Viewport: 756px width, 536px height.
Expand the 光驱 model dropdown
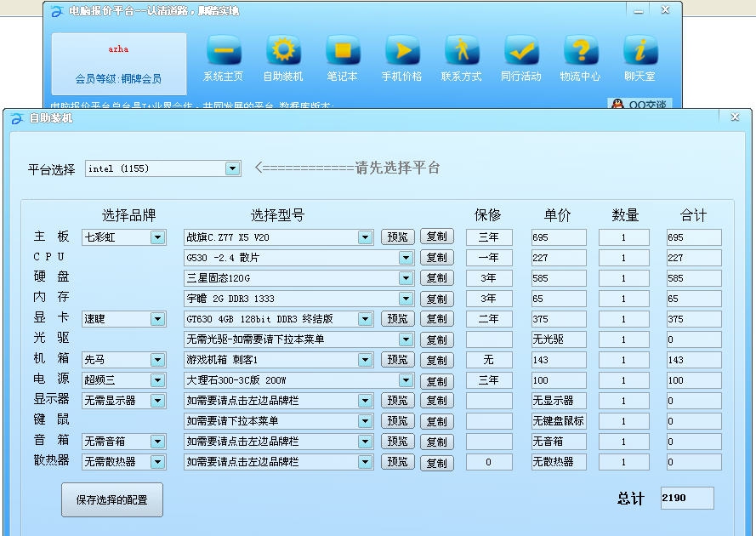click(x=406, y=339)
